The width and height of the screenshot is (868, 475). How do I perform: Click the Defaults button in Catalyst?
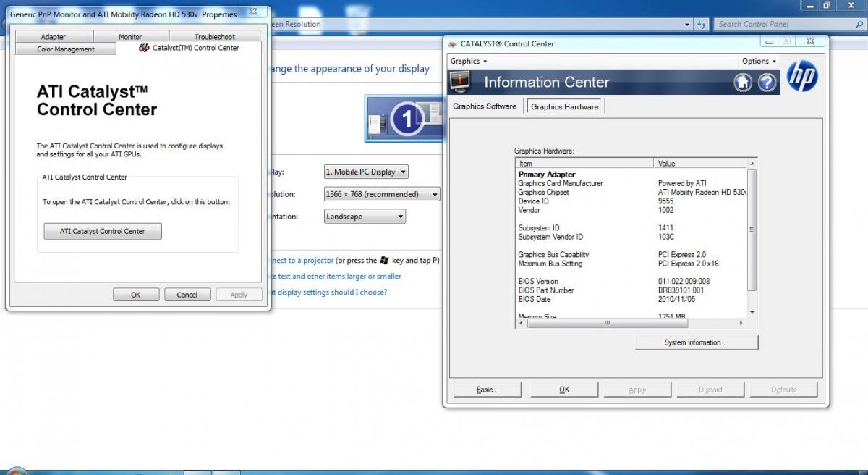[783, 390]
